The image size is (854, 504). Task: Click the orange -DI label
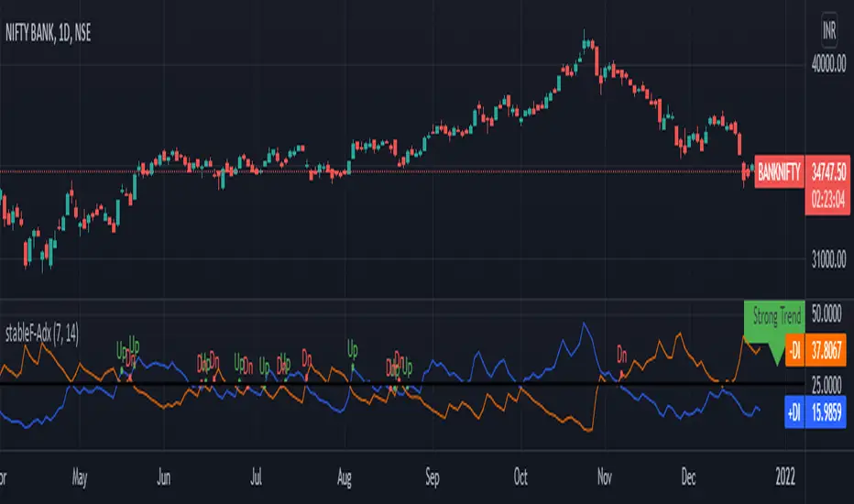794,351
